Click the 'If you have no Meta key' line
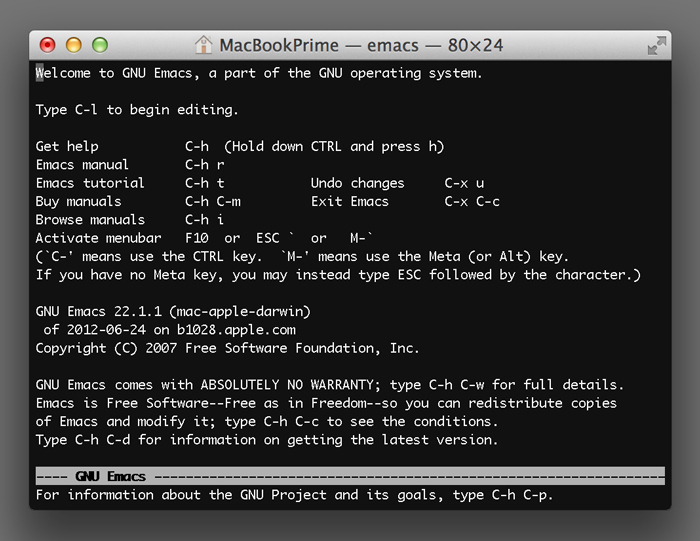The width and height of the screenshot is (700, 541). [338, 275]
